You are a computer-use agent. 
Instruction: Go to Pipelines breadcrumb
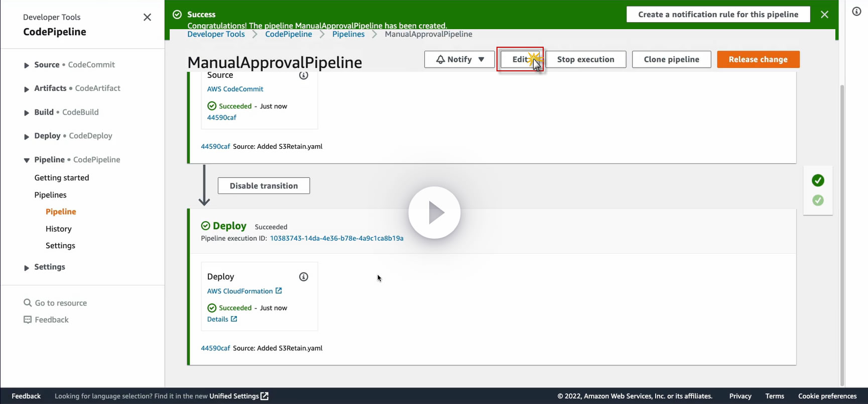tap(348, 34)
